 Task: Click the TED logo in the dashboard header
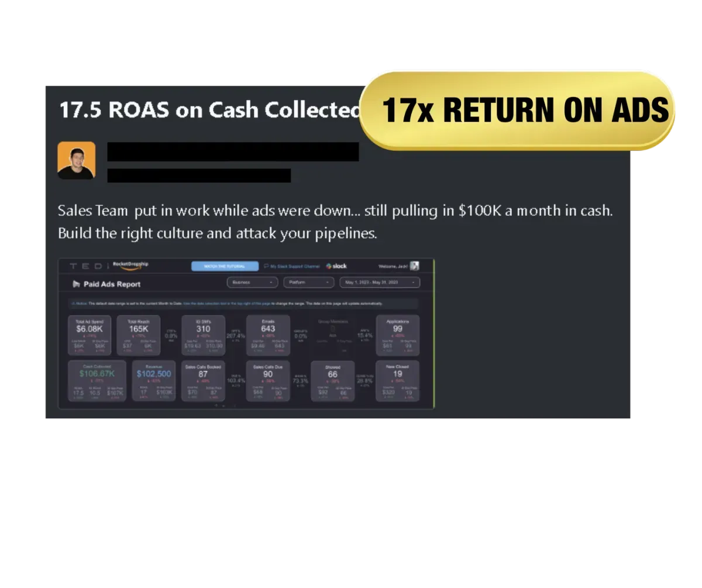pos(85,266)
